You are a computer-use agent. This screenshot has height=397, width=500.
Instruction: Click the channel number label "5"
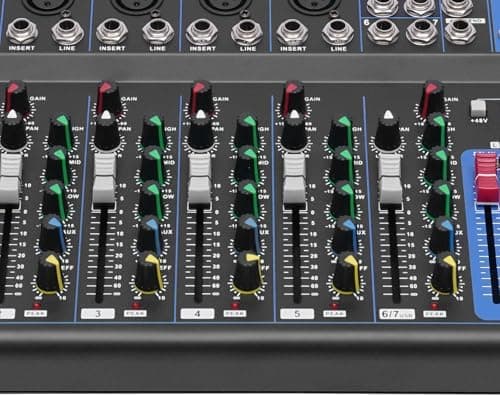297,314
